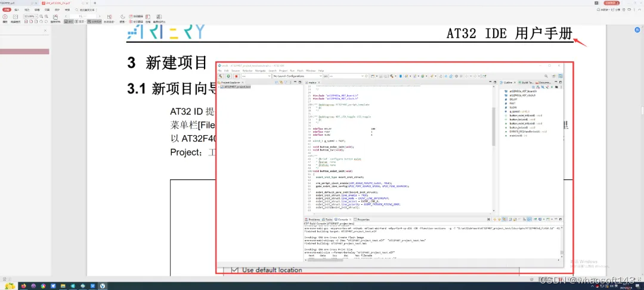644x290 pixels.
Task: Toggle Use default location checkbox
Action: 234,270
